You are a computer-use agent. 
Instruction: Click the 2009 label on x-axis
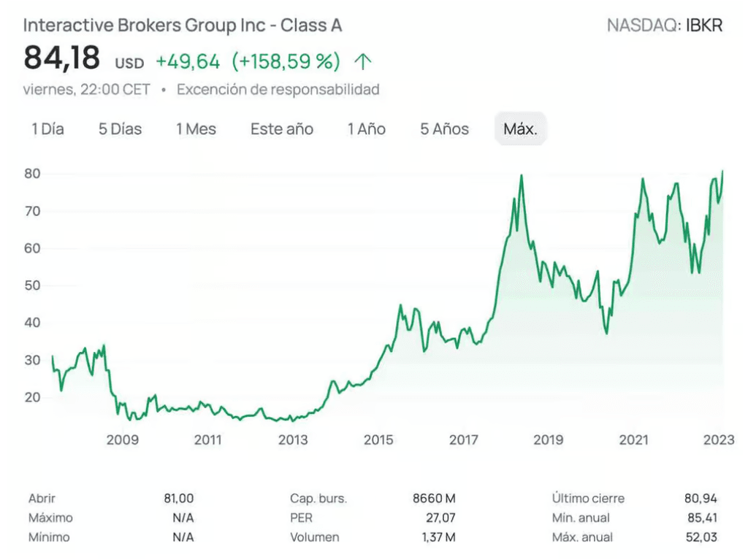coord(123,440)
